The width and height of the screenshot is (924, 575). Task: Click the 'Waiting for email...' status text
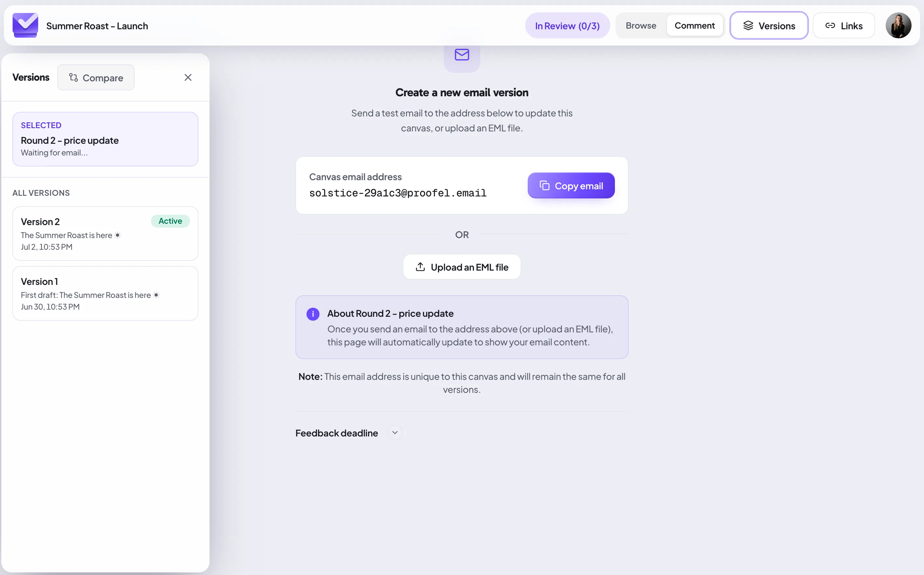tap(54, 153)
